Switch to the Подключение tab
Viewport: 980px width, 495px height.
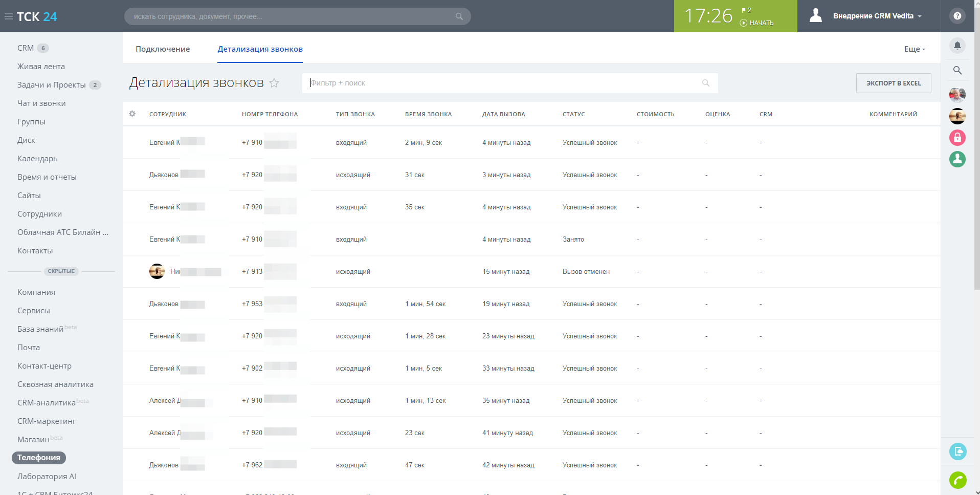pyautogui.click(x=163, y=49)
